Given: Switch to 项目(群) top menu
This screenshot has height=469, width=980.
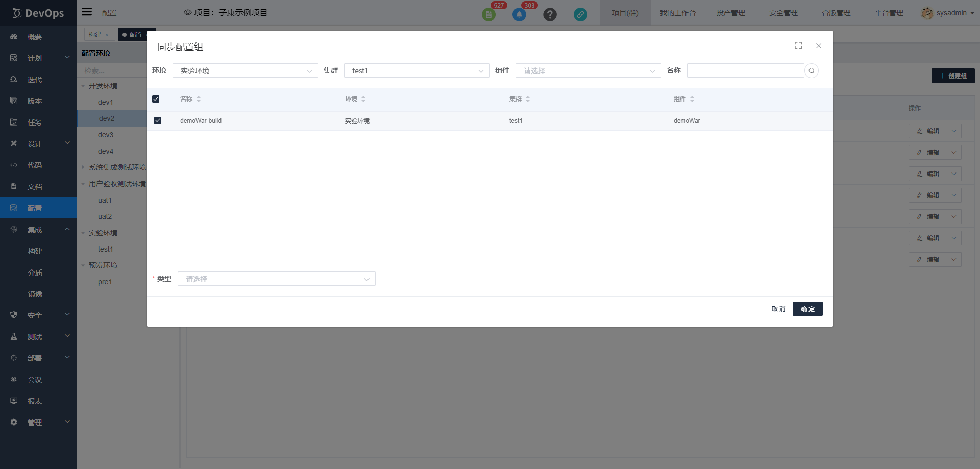Looking at the screenshot, I should click(x=625, y=13).
